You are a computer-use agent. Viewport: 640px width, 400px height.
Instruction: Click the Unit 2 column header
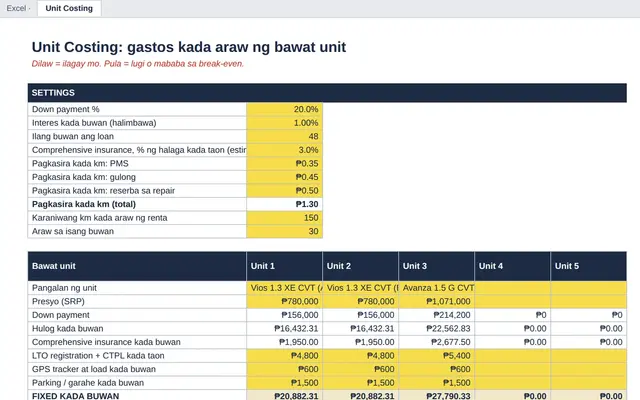(x=360, y=266)
